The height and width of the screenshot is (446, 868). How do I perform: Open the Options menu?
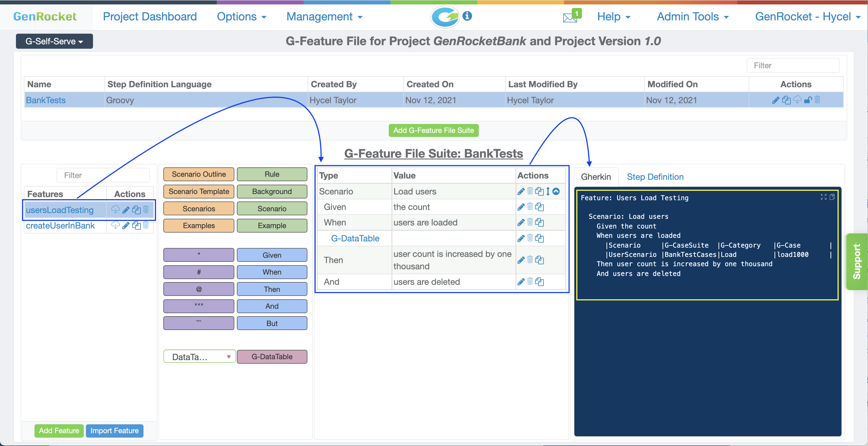(241, 17)
